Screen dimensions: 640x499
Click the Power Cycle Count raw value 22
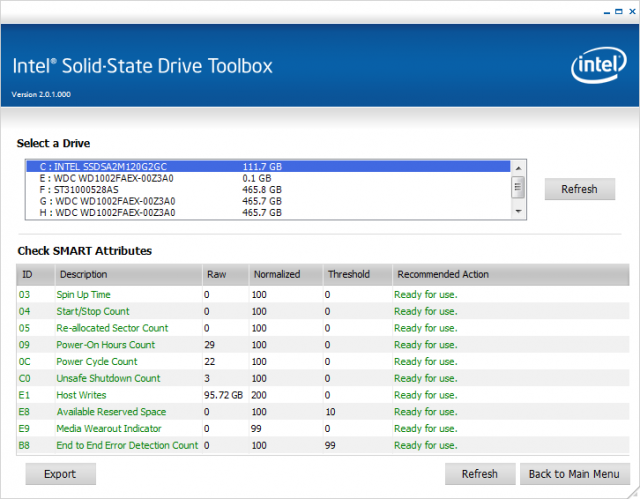[x=209, y=361]
